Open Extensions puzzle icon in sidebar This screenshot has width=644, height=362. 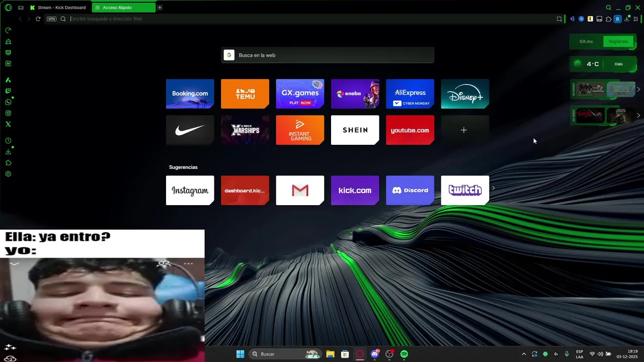click(8, 163)
